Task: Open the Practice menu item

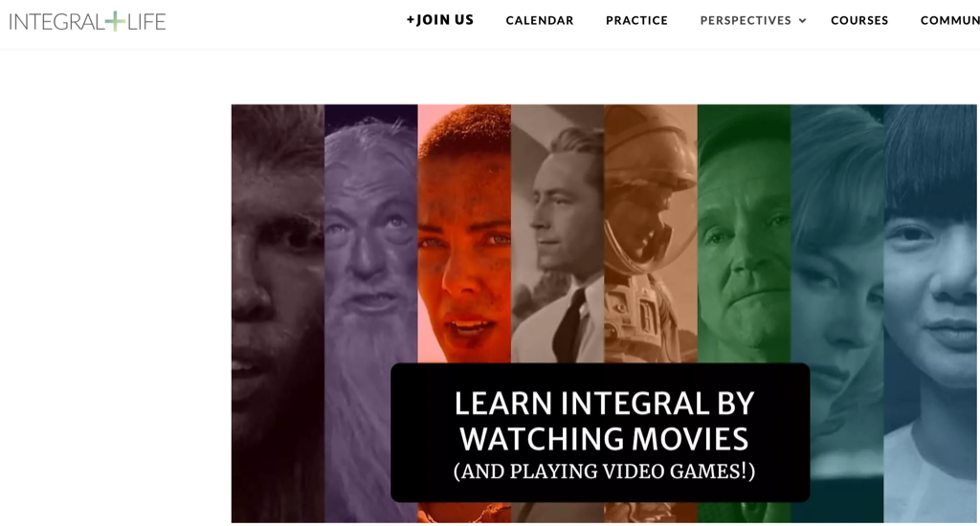Action: coord(636,21)
